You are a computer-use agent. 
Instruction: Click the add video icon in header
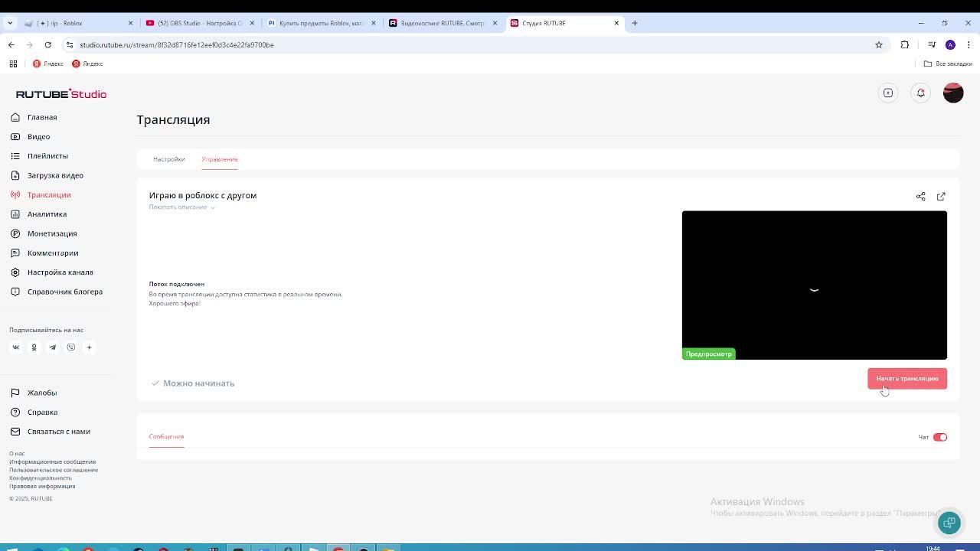(x=888, y=93)
